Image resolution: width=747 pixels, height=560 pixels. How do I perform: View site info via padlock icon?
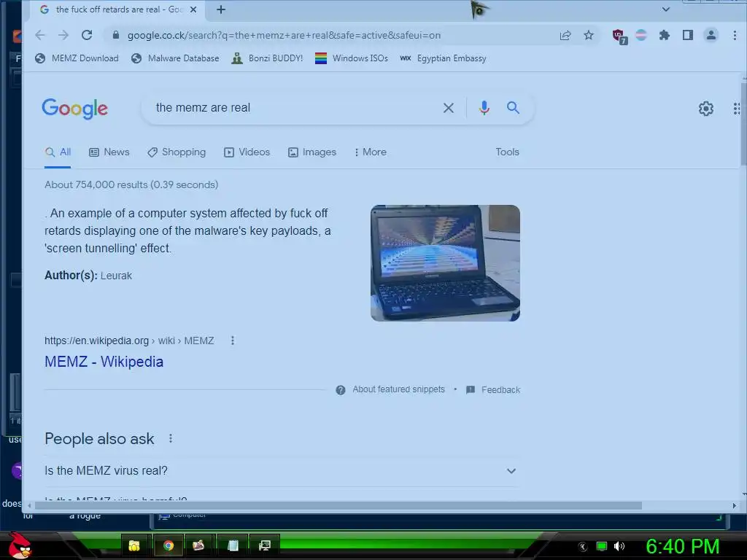(115, 35)
